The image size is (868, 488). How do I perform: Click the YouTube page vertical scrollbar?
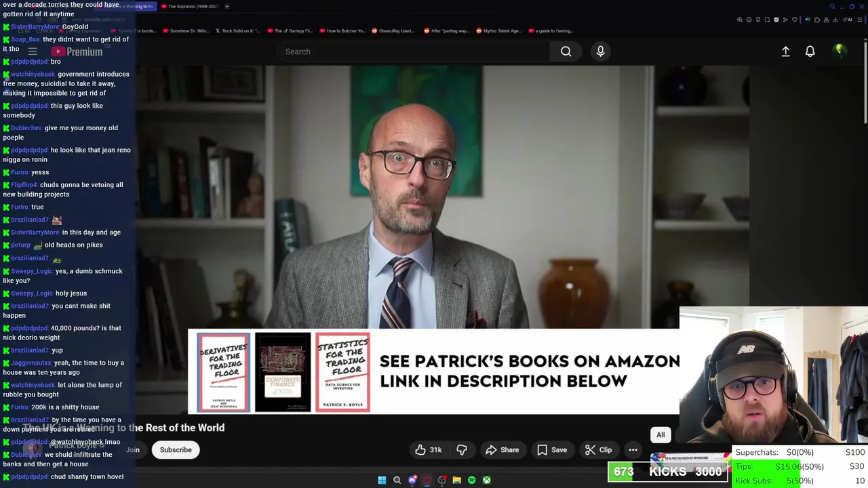[865, 81]
